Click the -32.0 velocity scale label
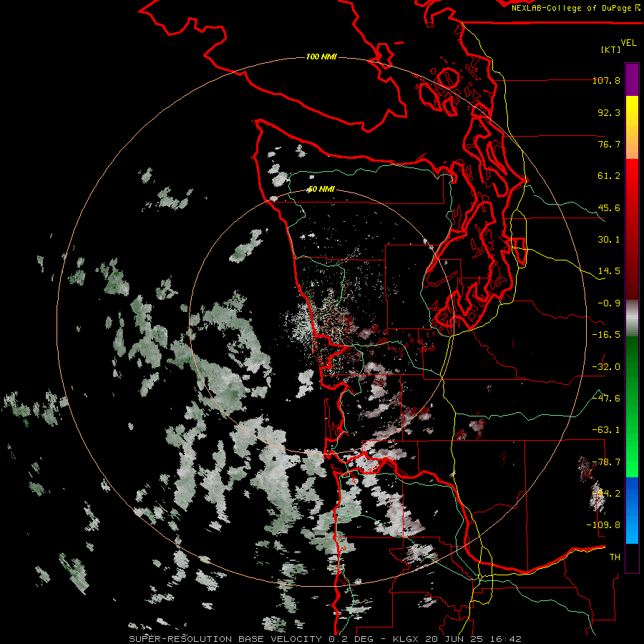Screen dimensions: 644x644 pyautogui.click(x=606, y=367)
